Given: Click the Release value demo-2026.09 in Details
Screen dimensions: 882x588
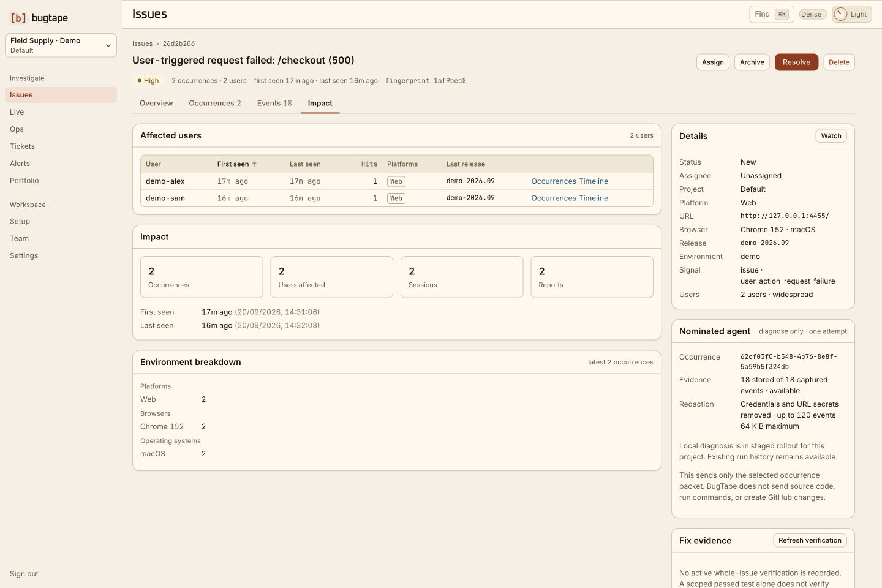Looking at the screenshot, I should coord(764,243).
